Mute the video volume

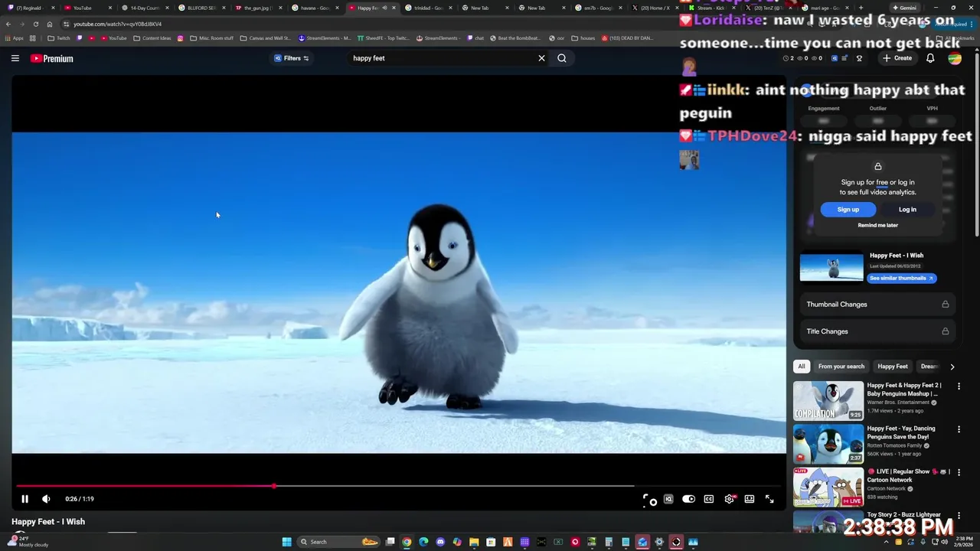tap(46, 499)
